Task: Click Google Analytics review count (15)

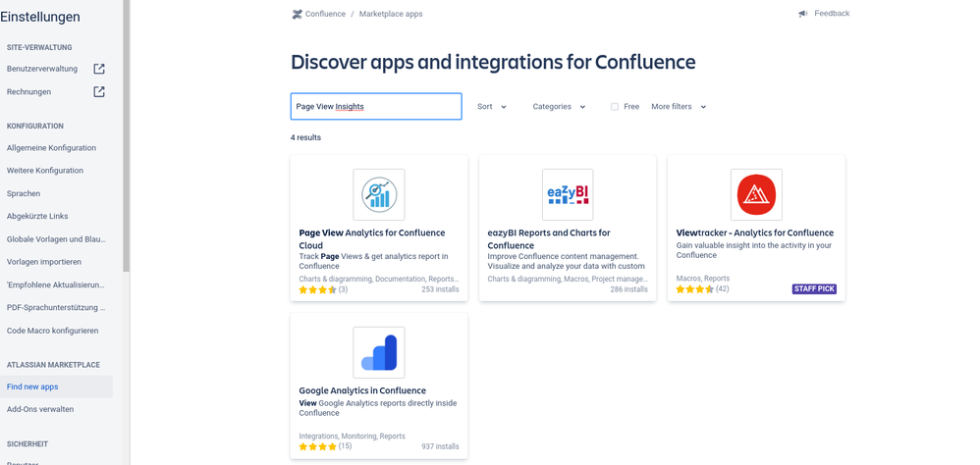Action: click(x=345, y=446)
